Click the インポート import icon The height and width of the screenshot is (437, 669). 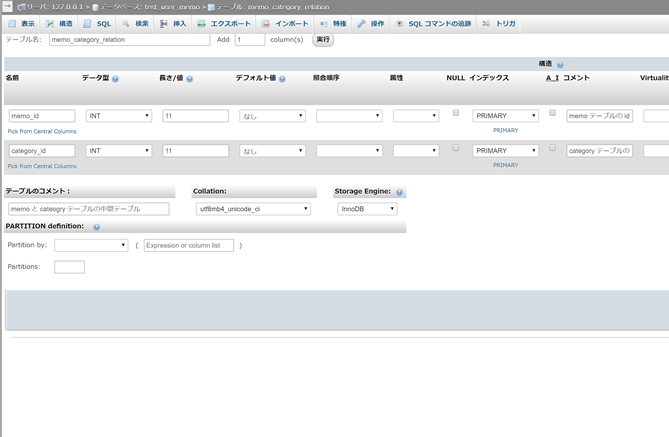[x=265, y=24]
